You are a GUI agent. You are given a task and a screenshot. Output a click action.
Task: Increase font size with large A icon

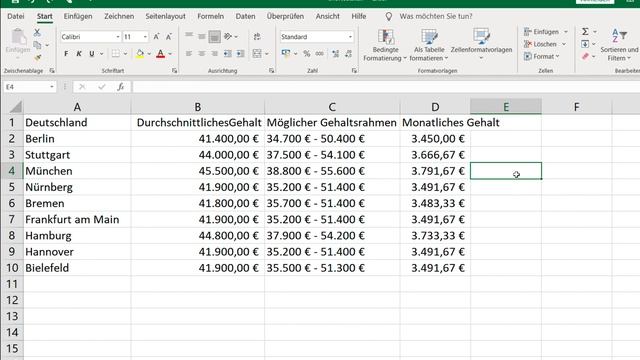point(156,37)
